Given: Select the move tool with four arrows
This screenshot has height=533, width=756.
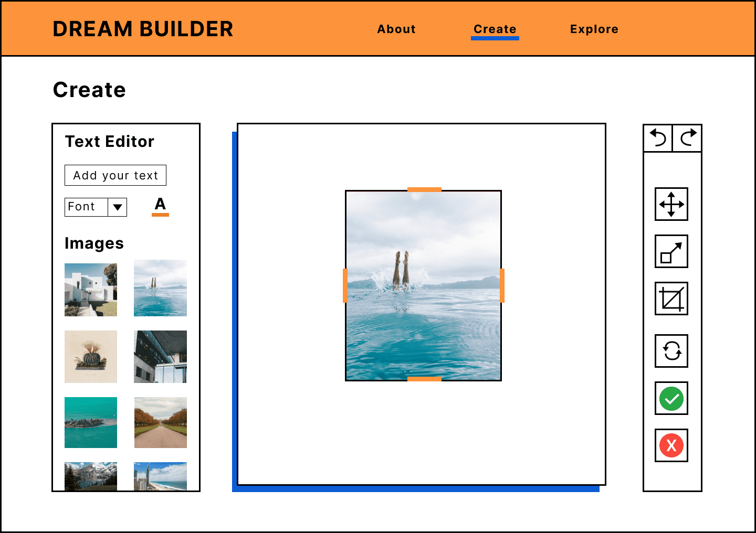Looking at the screenshot, I should tap(671, 204).
